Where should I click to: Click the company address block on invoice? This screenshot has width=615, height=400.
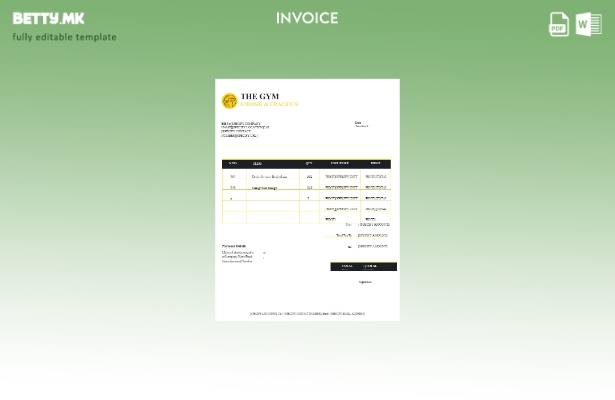pos(244,129)
